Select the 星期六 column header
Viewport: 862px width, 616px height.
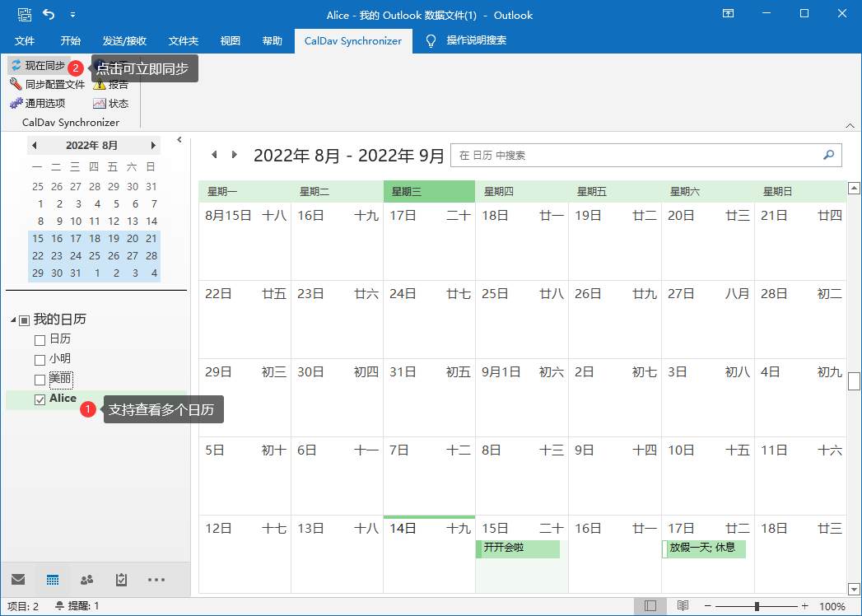coord(707,192)
